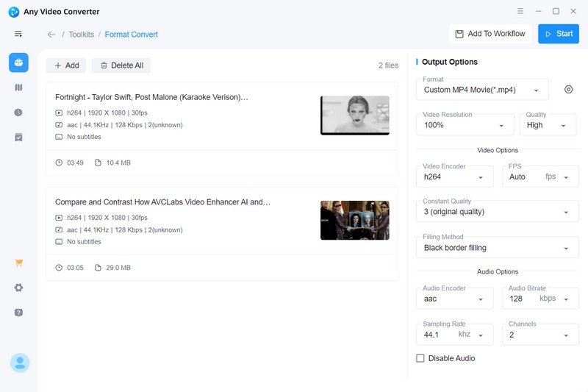Expand the Sampling Rate 44.1 khz dropdown
588x392 pixels.
click(455, 335)
